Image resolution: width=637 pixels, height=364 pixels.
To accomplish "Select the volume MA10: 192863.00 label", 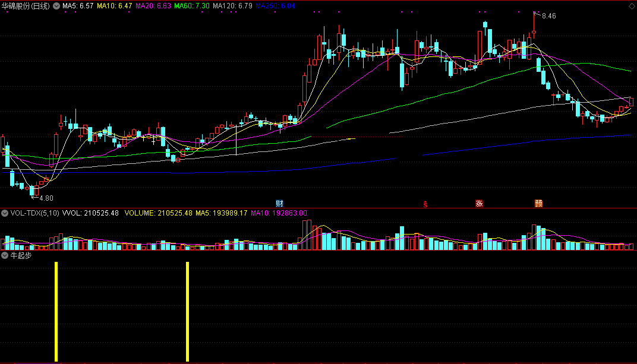I will [x=279, y=213].
